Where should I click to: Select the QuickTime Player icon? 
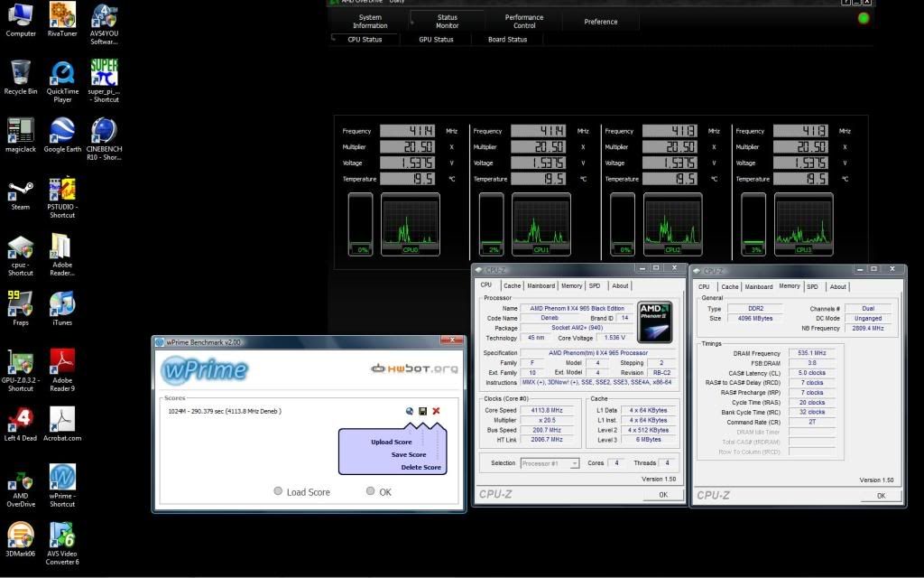coord(62,81)
